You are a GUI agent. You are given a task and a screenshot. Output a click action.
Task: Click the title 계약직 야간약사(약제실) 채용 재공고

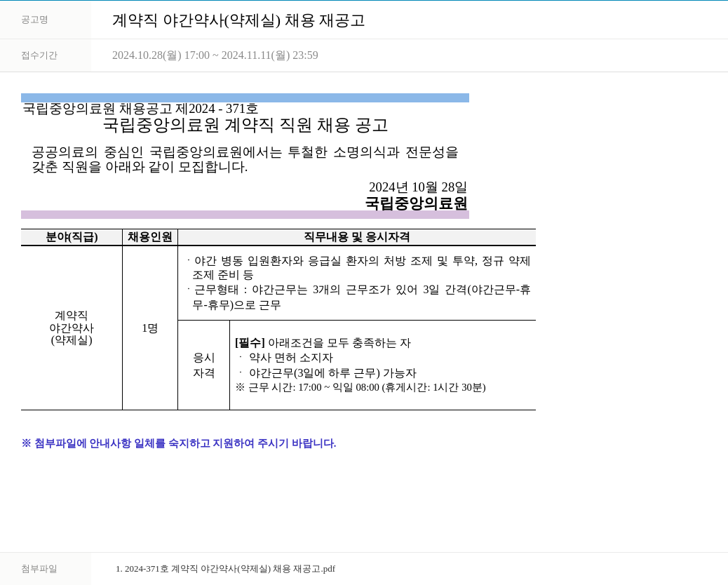(x=238, y=20)
